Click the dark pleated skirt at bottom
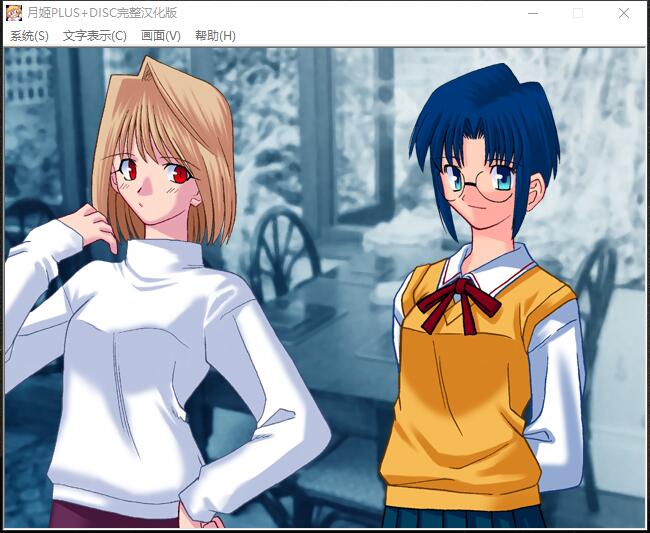Viewport: 650px width, 533px height. click(460, 517)
